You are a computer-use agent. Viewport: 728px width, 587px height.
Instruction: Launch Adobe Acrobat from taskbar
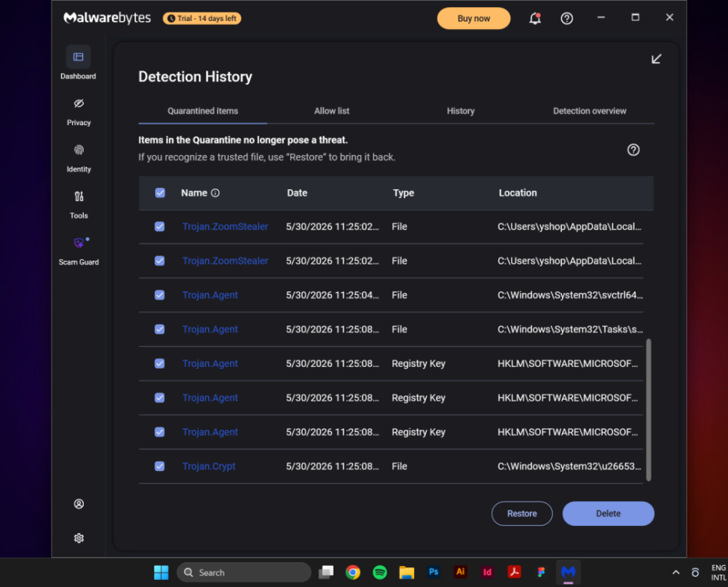tap(514, 572)
